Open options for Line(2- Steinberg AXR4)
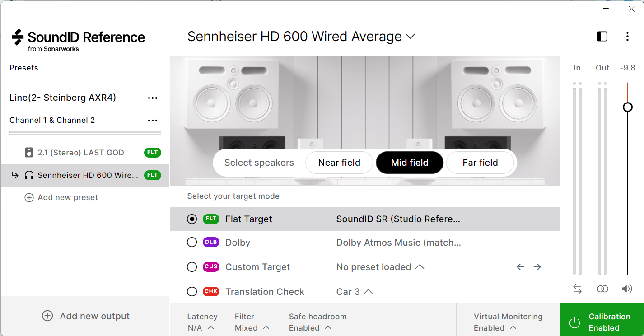This screenshot has height=336, width=644. [153, 98]
